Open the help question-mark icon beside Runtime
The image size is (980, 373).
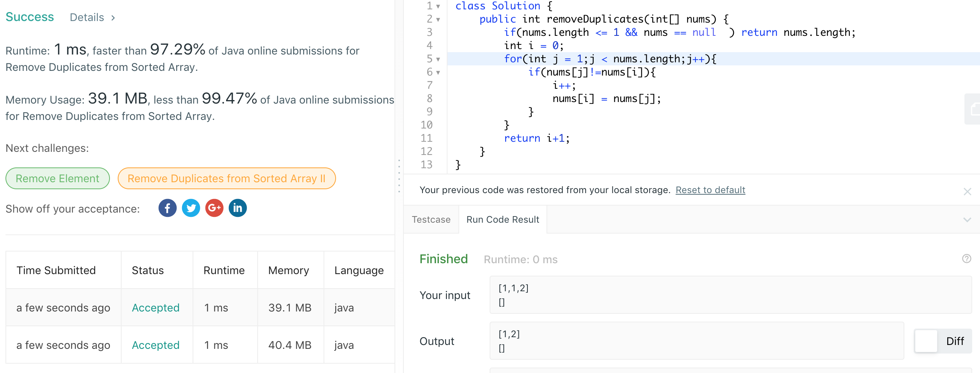click(967, 259)
